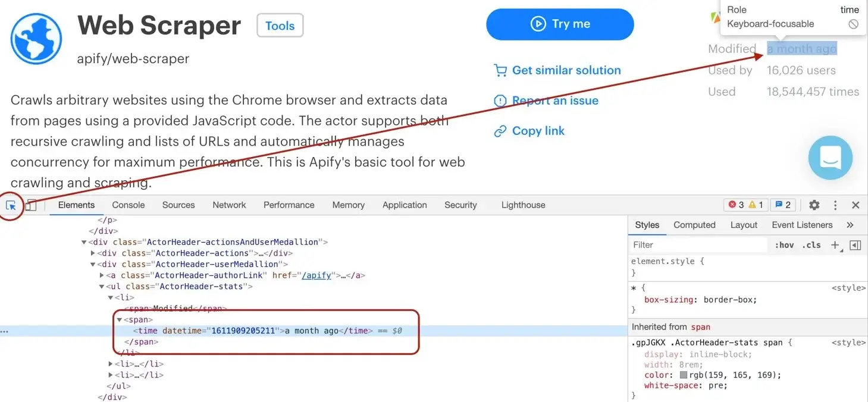Click the box-sizing: border-box declaration
The width and height of the screenshot is (868, 402).
[x=701, y=300]
